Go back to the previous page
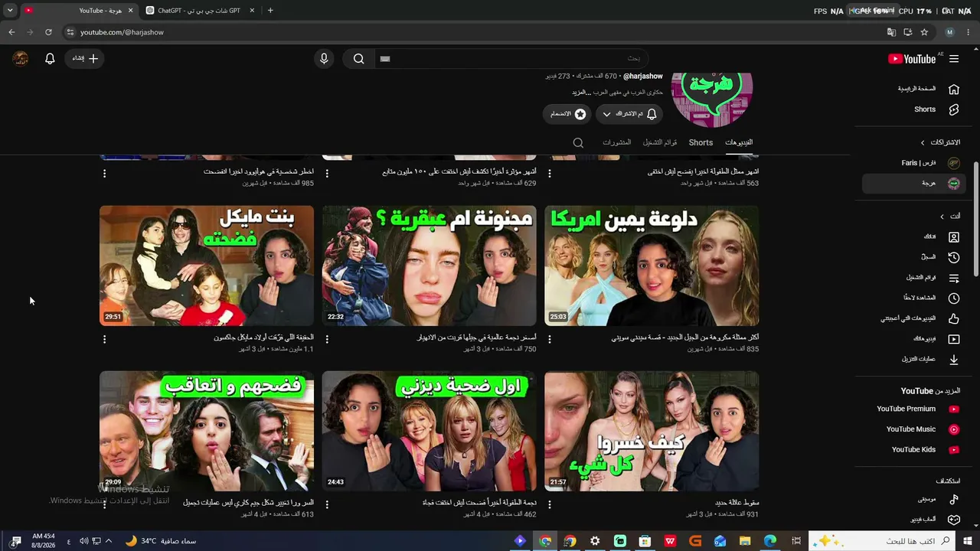This screenshot has height=551, width=980. click(11, 32)
